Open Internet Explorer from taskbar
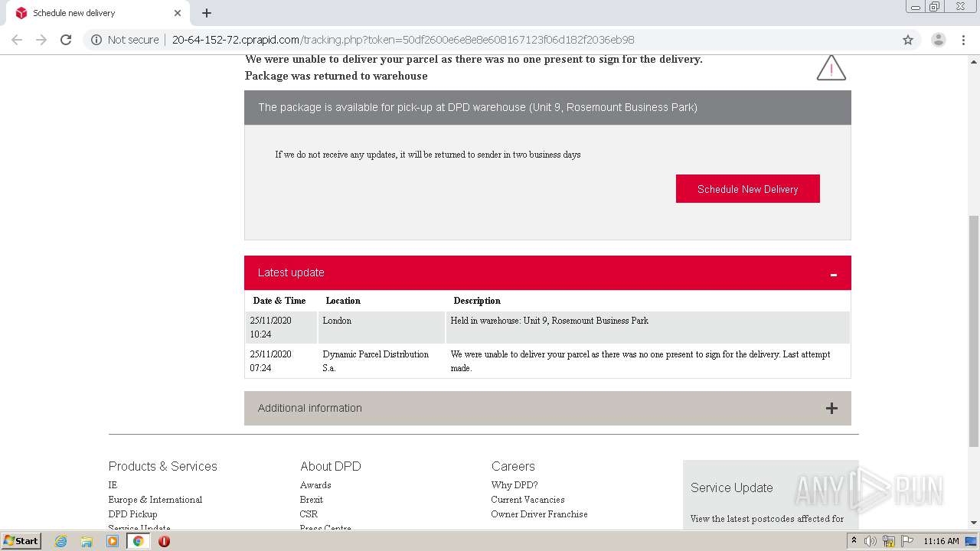The image size is (980, 551). (x=60, y=541)
